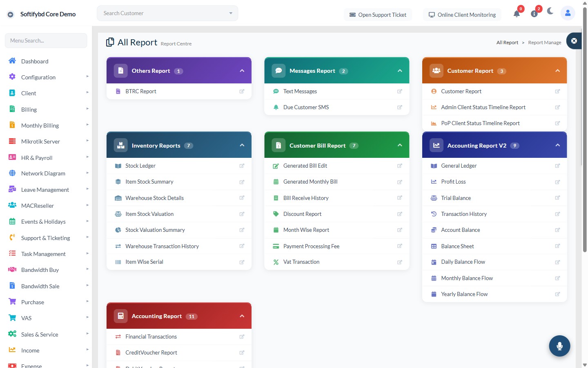
Task: Collapse the Customer Report panel chevron
Action: [558, 71]
